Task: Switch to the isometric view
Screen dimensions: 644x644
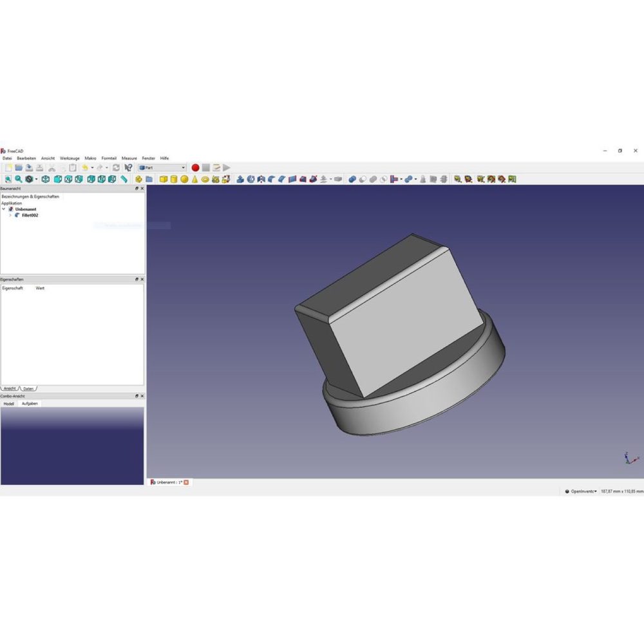Action: click(46, 179)
